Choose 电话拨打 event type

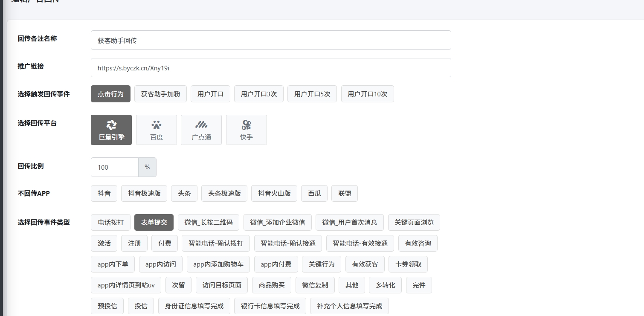click(x=110, y=222)
